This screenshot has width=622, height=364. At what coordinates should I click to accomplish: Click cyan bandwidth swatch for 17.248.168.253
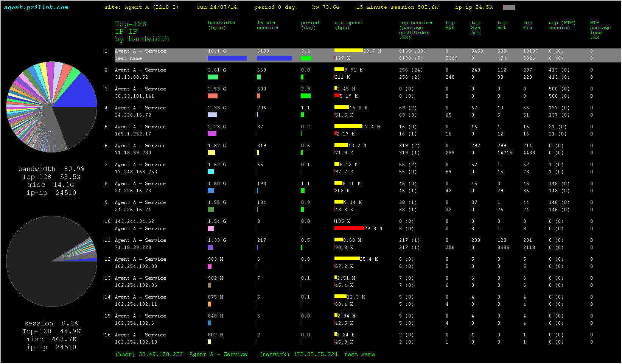211,172
